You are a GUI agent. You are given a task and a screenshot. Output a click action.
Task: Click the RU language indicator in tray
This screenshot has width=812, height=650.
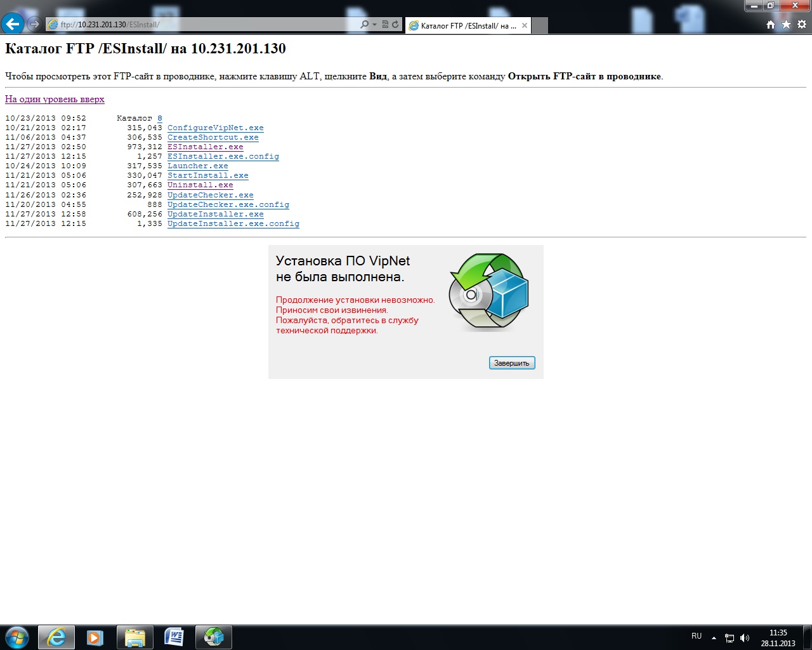point(697,636)
